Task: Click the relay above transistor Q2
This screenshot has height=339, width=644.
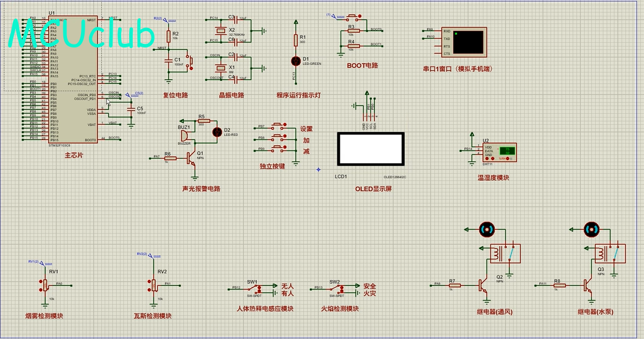Action: coord(505,254)
